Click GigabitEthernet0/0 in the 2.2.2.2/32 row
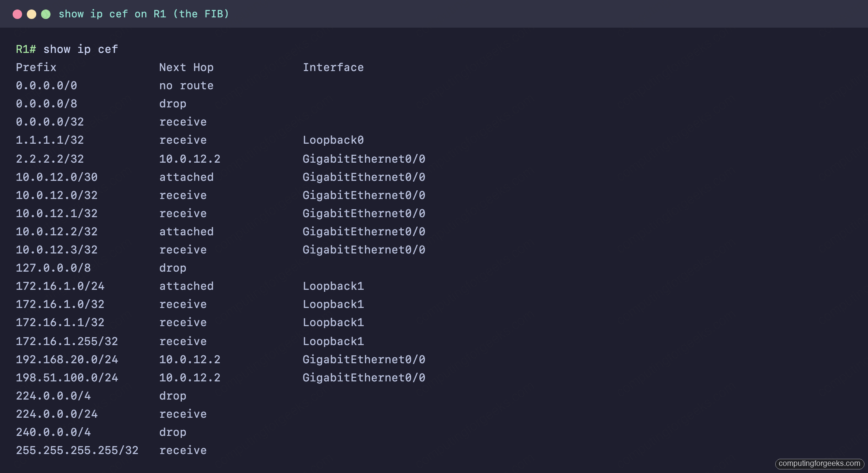This screenshot has height=473, width=868. [x=364, y=159]
